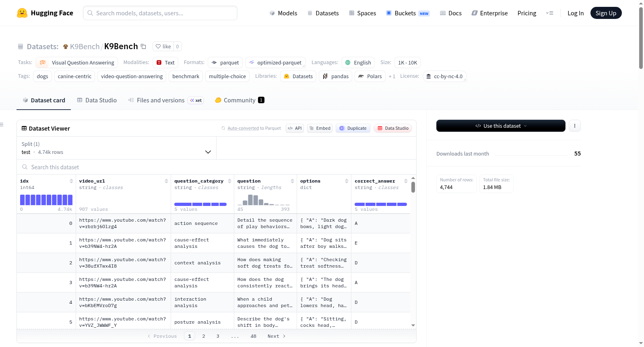The width and height of the screenshot is (644, 347).
Task: Click the optimized-parquet format tag
Action: point(275,62)
